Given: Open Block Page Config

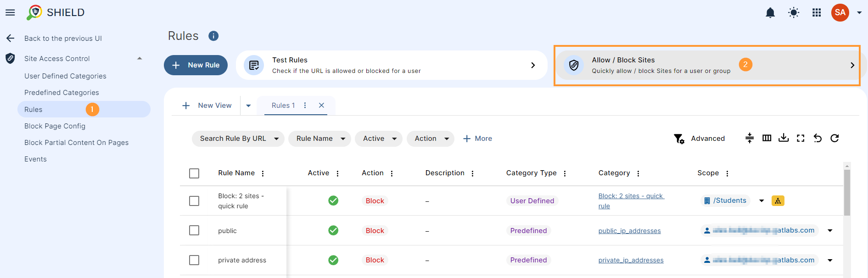Looking at the screenshot, I should pos(55,126).
